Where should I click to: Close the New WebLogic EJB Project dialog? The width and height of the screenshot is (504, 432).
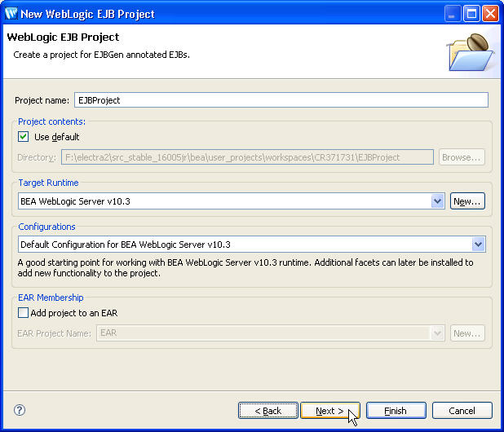click(x=490, y=14)
